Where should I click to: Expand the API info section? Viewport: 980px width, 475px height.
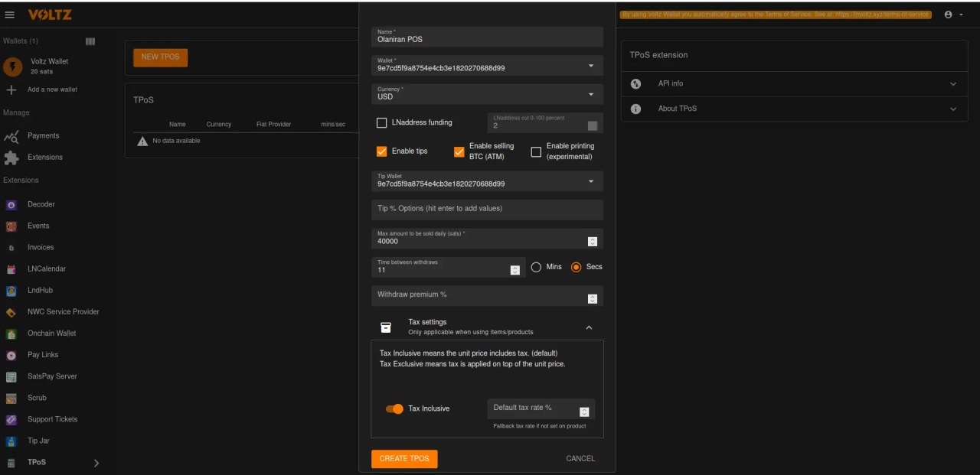pos(794,83)
